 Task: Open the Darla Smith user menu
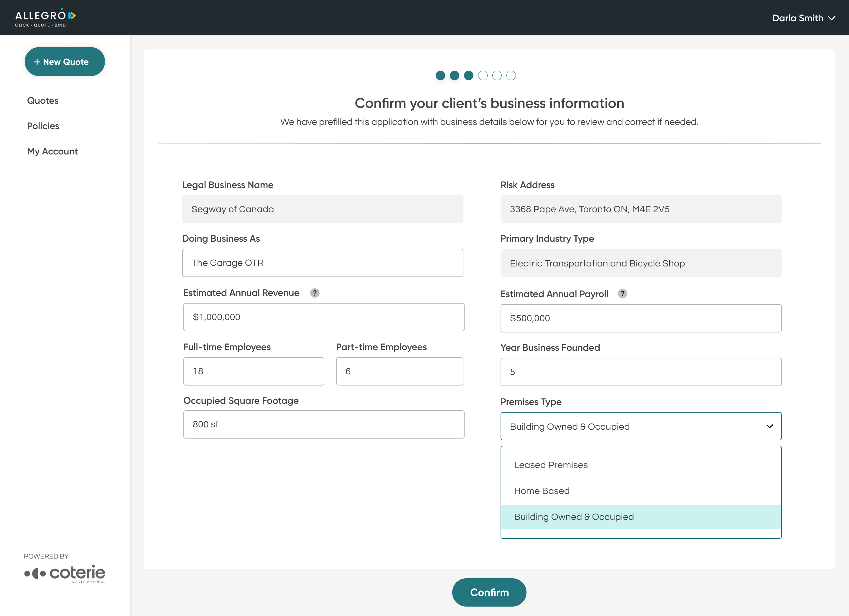point(803,18)
